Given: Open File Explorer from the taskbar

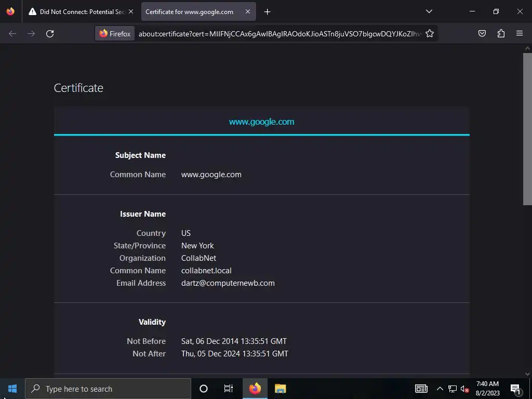Looking at the screenshot, I should coord(280,389).
